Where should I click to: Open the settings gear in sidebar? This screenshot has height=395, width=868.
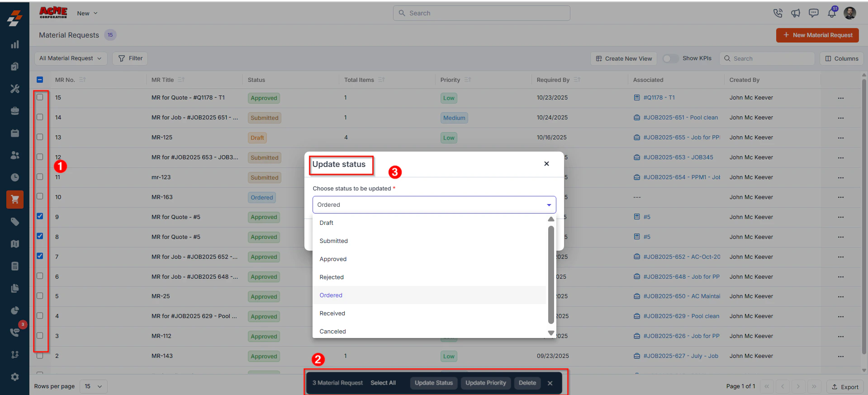(x=15, y=377)
